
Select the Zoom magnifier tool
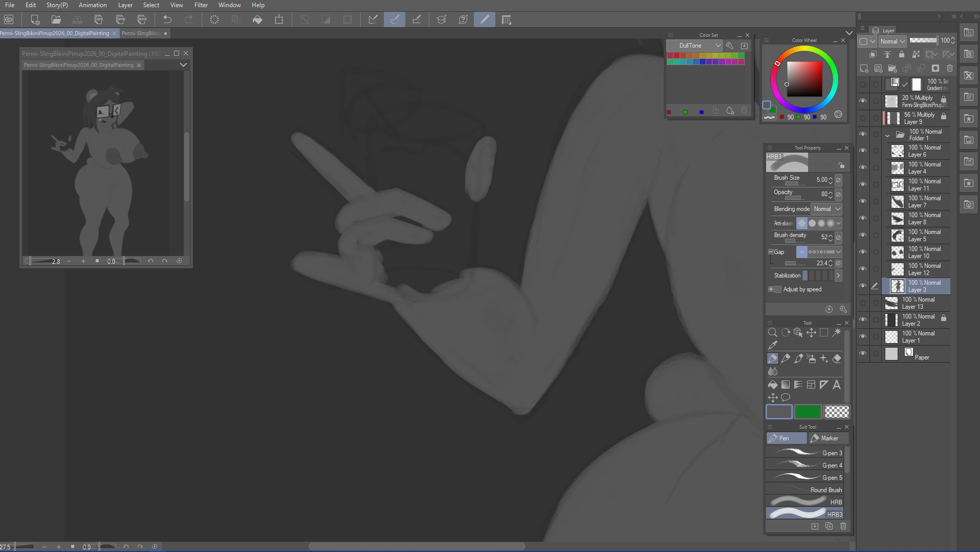(773, 332)
